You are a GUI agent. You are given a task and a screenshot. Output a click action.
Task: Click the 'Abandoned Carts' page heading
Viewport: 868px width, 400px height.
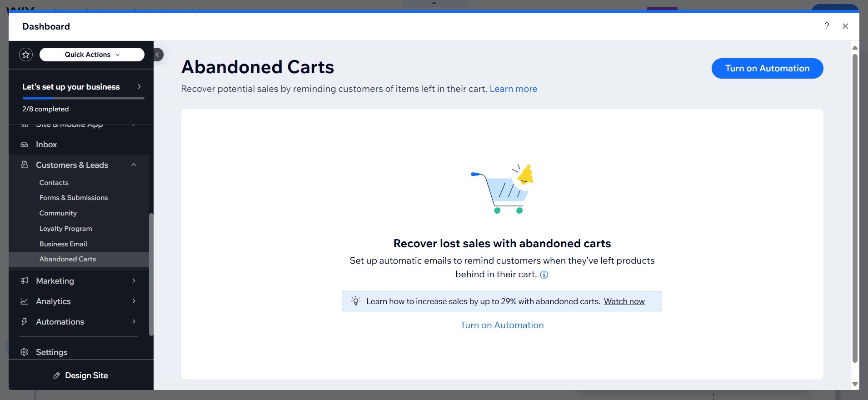coord(258,67)
